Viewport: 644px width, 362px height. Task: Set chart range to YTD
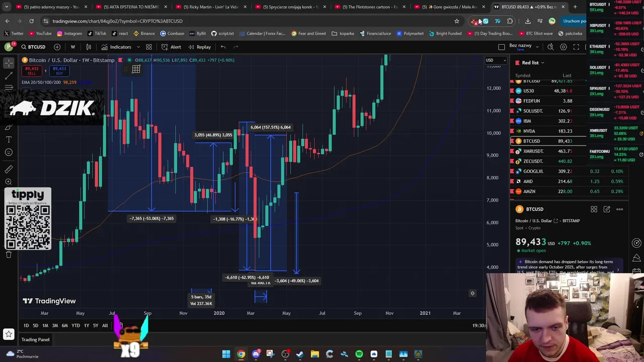click(x=75, y=326)
